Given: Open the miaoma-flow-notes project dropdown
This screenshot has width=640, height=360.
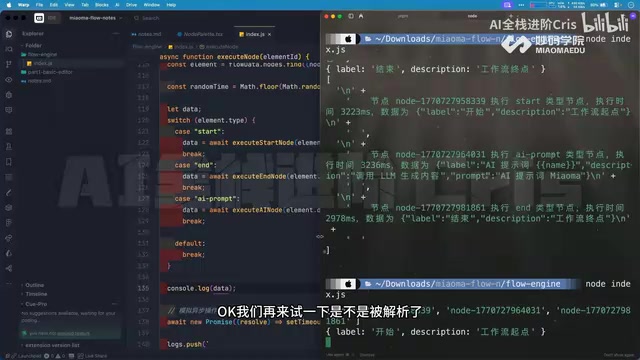Looking at the screenshot, I should click(x=95, y=18).
